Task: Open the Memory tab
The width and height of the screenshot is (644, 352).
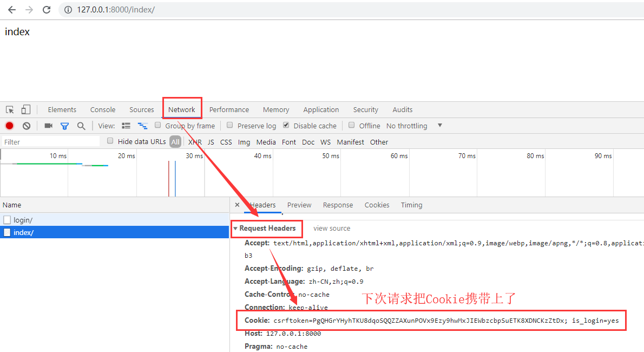Action: tap(276, 110)
